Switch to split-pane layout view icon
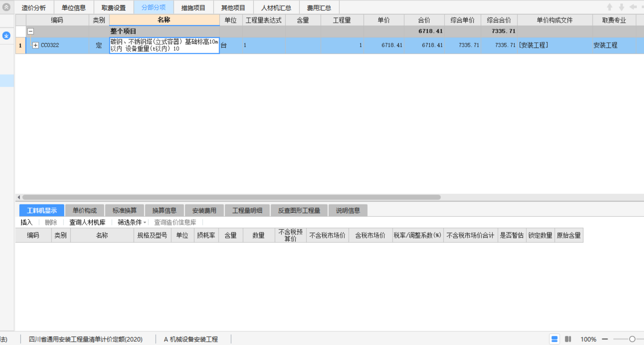Image resolution: width=644 pixels, height=345 pixels. pos(568,339)
